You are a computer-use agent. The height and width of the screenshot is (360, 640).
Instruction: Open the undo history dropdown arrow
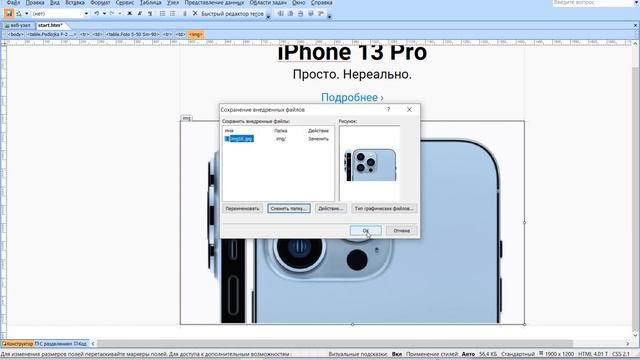[104, 13]
